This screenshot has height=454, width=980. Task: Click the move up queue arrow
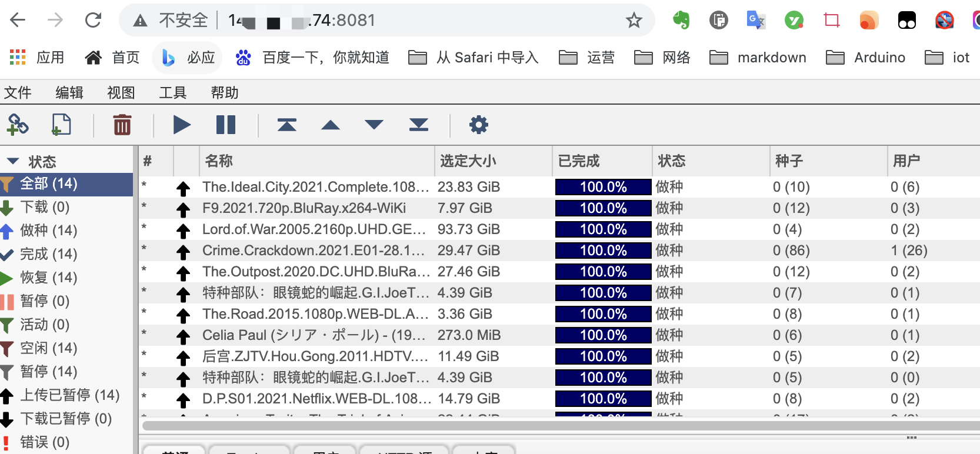coord(331,125)
